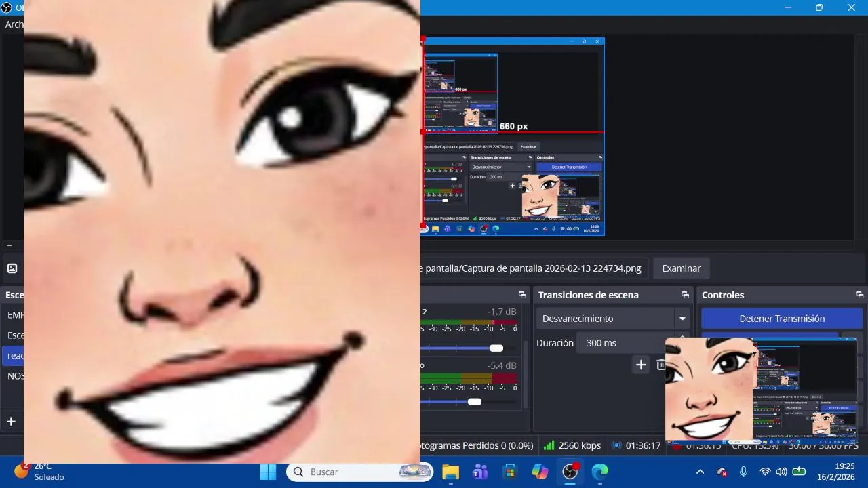The width and height of the screenshot is (868, 488).
Task: Undock the Controles panel
Action: pyautogui.click(x=860, y=295)
